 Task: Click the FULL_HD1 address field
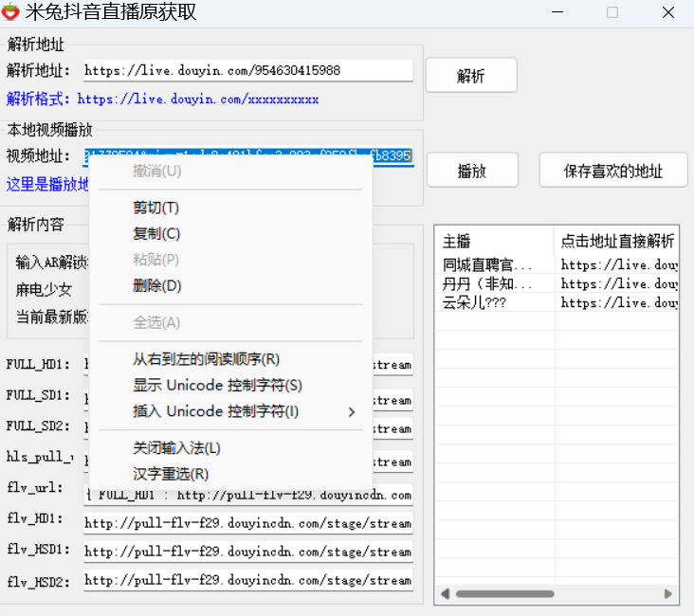tap(393, 365)
